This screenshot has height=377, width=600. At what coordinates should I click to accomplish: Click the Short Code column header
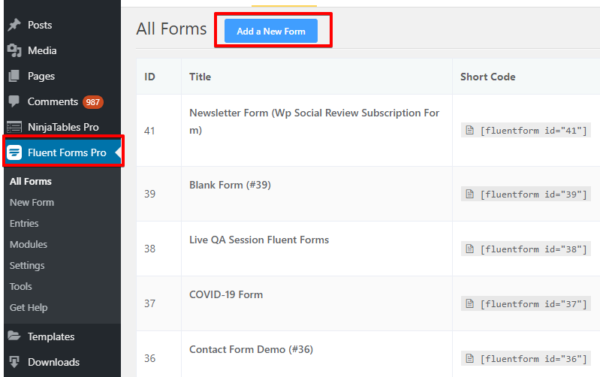tap(488, 77)
